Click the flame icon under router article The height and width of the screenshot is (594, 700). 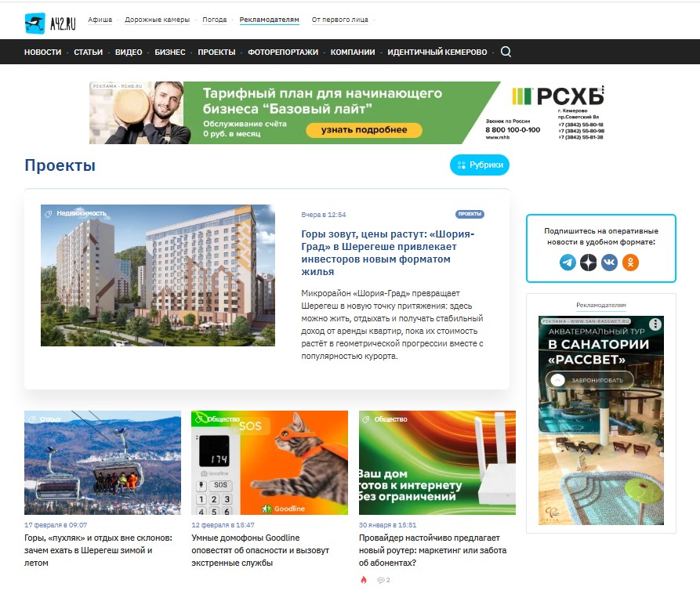[364, 580]
